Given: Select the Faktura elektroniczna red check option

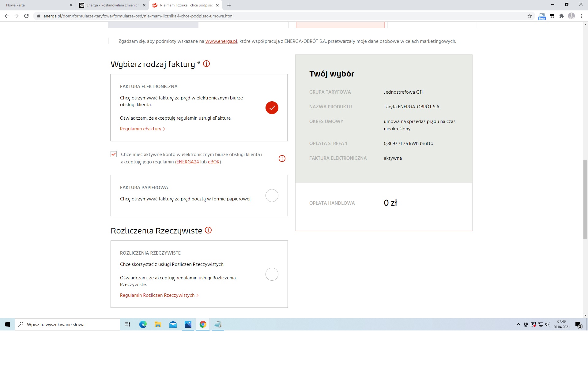Looking at the screenshot, I should (x=272, y=108).
